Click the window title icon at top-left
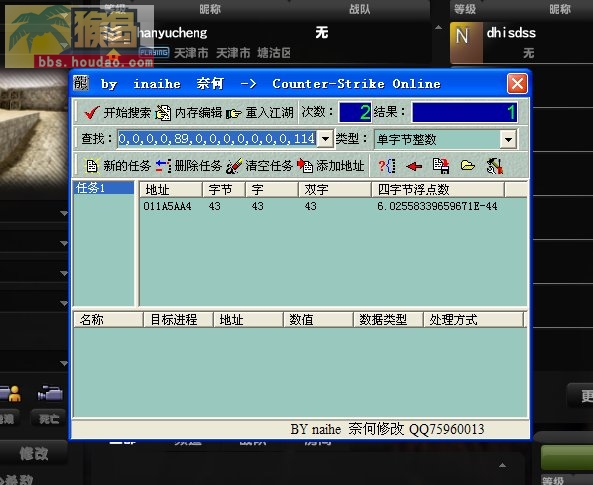The image size is (593, 485). pos(81,83)
